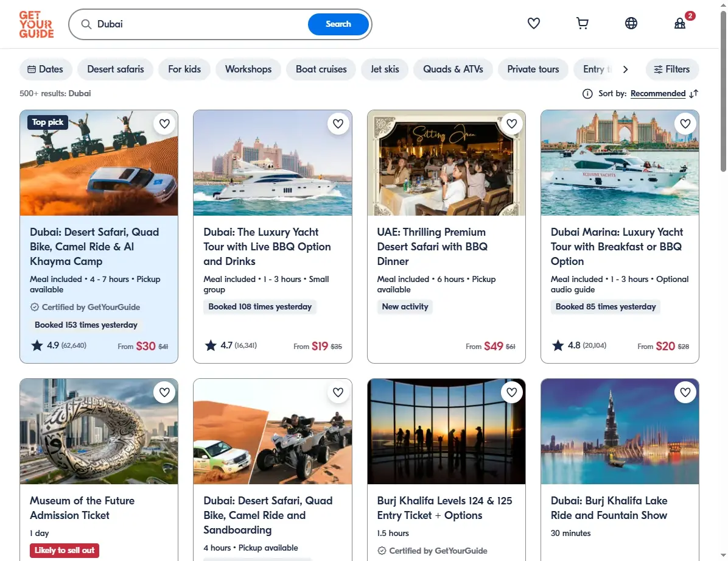The image size is (728, 561).
Task: Favorite the Museum of the Future card
Action: click(x=164, y=392)
